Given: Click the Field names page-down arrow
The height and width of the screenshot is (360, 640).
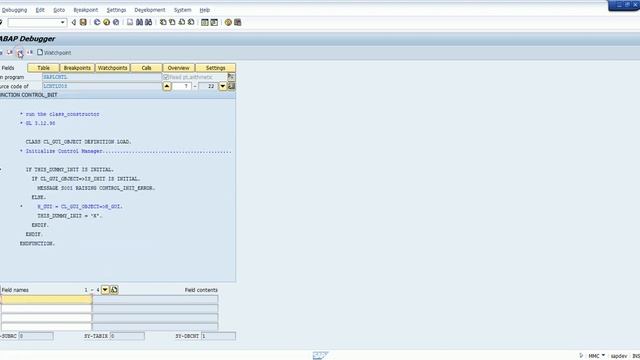Looking at the screenshot, I should coord(105,290).
